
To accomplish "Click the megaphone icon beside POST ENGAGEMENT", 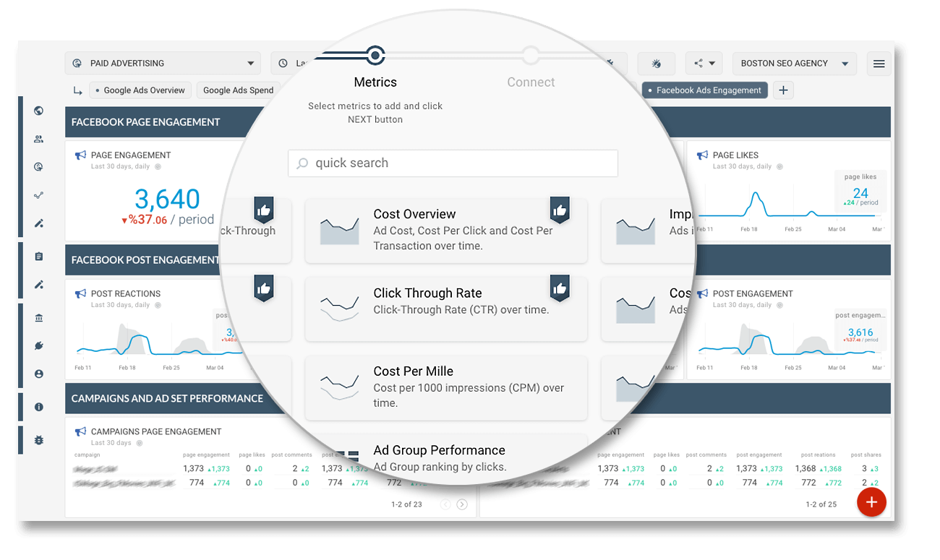I will [x=702, y=293].
